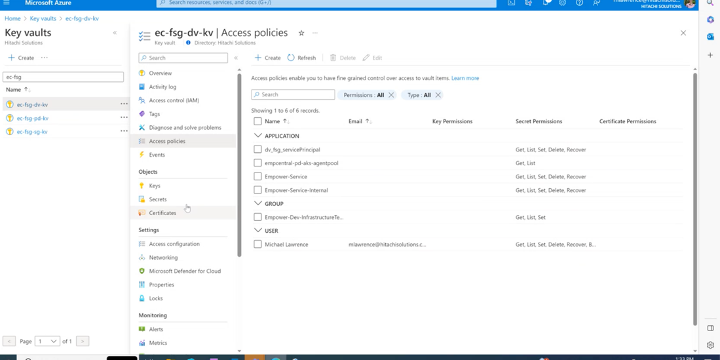Collapse the APPLICATION group
Viewport: 720px width, 360px height.
click(x=258, y=135)
